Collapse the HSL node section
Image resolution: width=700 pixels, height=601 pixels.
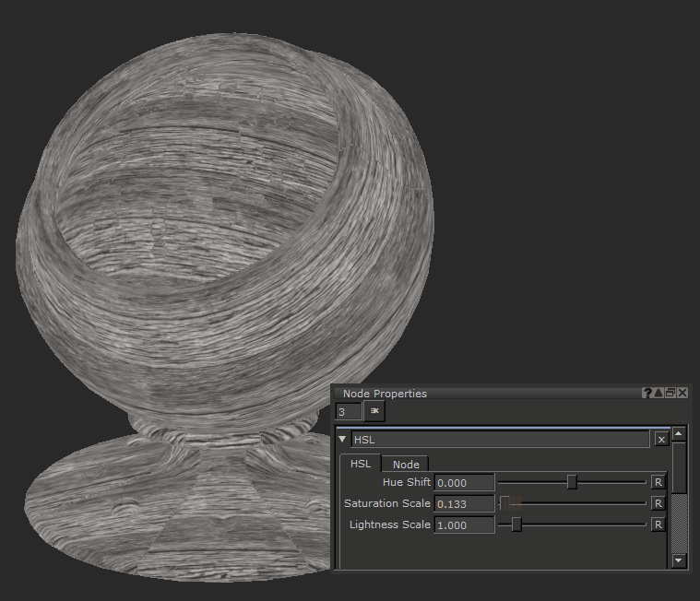342,440
